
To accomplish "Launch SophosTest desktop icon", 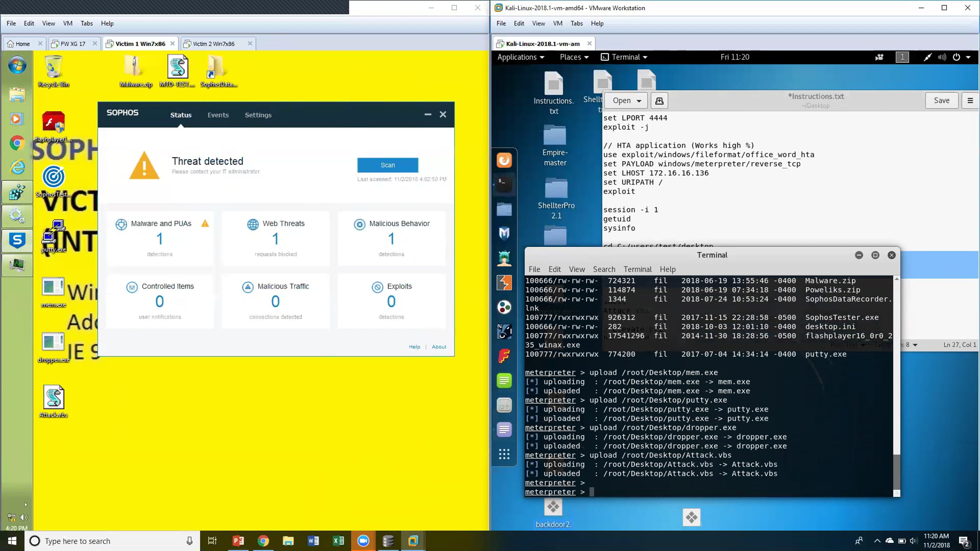I will [x=53, y=182].
